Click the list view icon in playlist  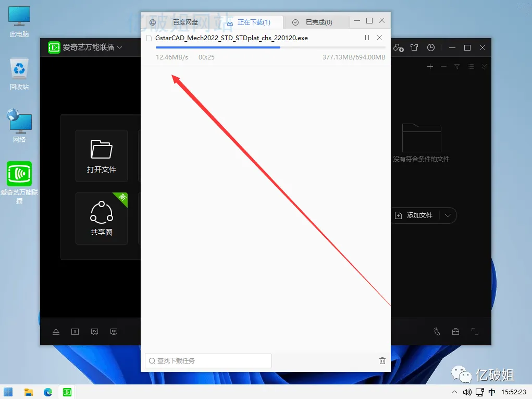471,67
